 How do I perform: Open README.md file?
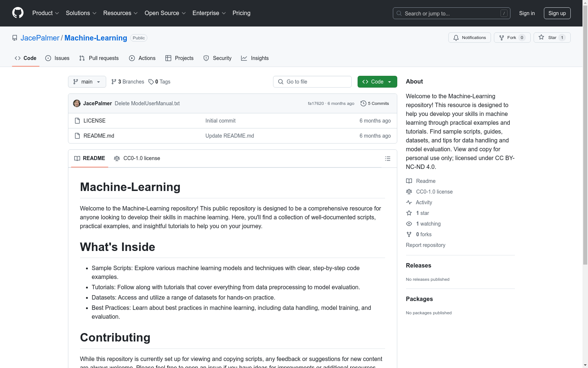99,136
